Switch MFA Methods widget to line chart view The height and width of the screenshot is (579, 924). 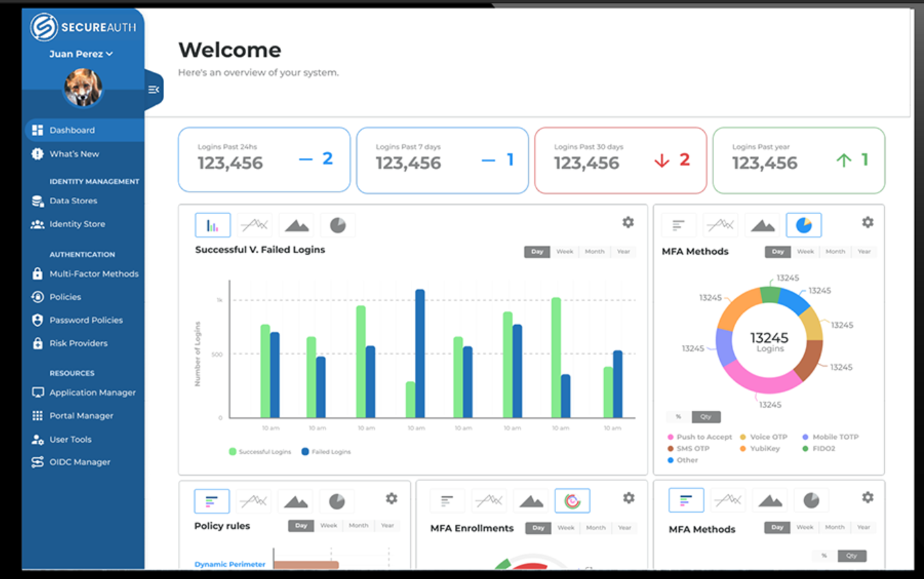click(721, 224)
